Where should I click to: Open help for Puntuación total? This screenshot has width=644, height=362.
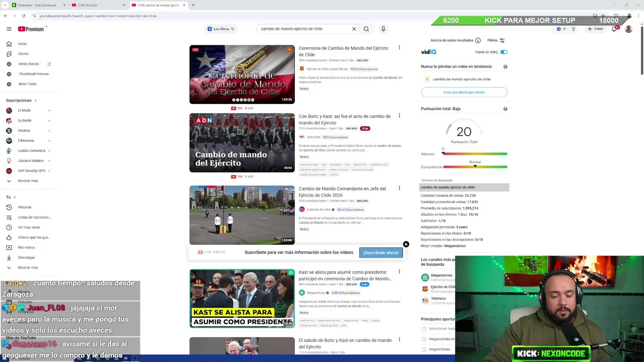pyautogui.click(x=505, y=109)
